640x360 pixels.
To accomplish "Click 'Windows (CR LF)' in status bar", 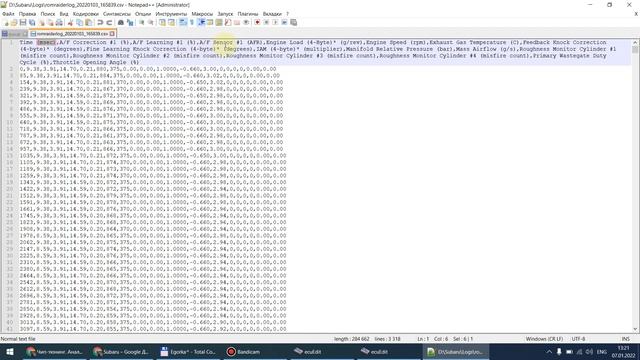I will pyautogui.click(x=544, y=339).
